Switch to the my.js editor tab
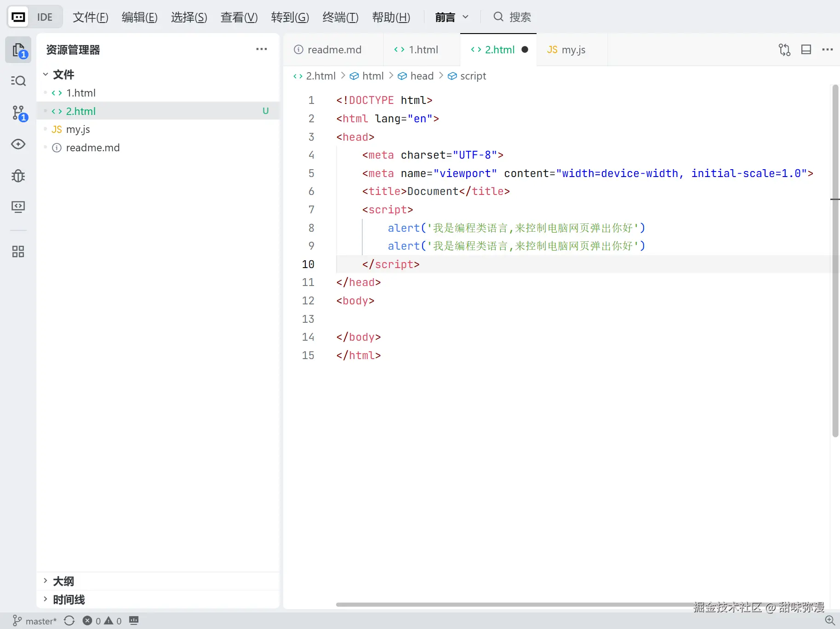 click(x=572, y=50)
